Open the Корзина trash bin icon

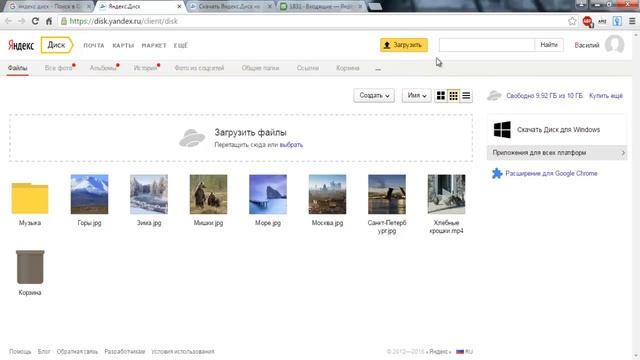point(30,267)
